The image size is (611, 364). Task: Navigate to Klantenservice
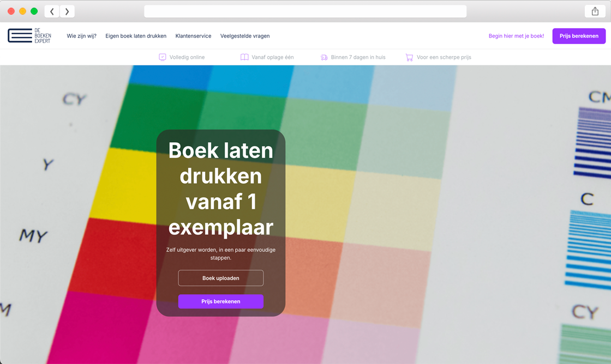(193, 36)
